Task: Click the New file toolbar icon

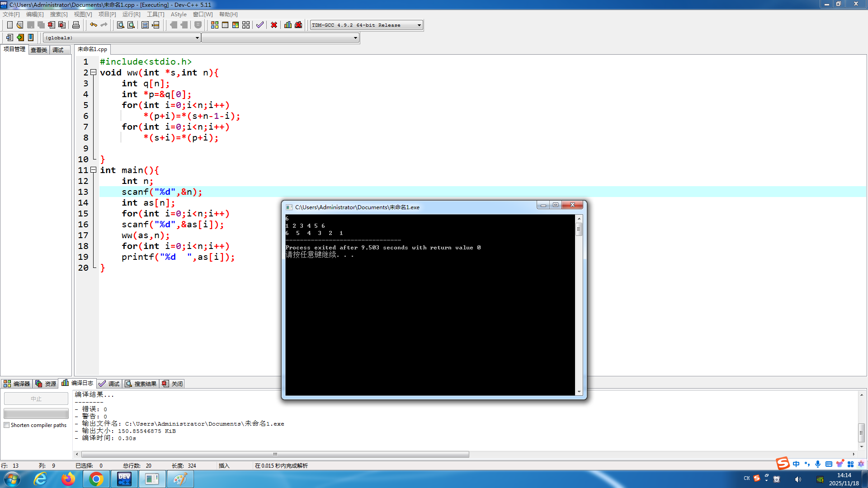Action: [9, 25]
